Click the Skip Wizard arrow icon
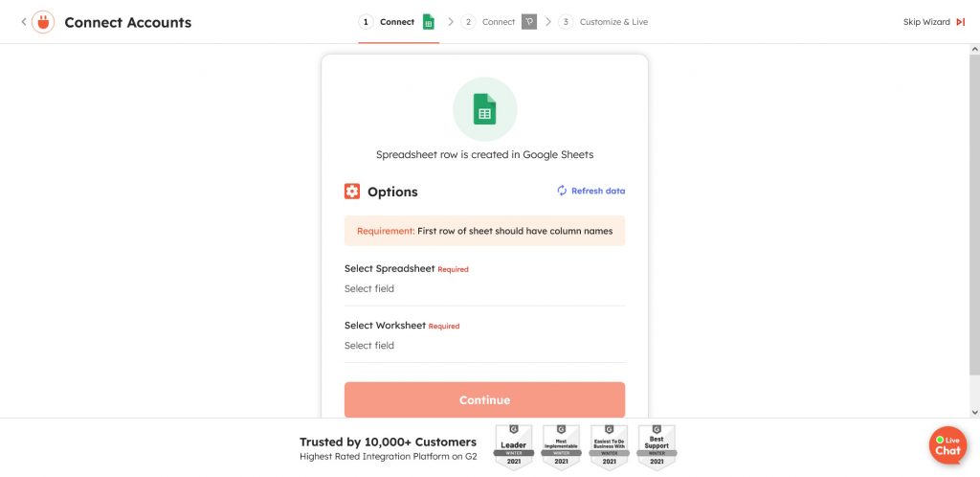The height and width of the screenshot is (477, 980). (x=961, y=22)
